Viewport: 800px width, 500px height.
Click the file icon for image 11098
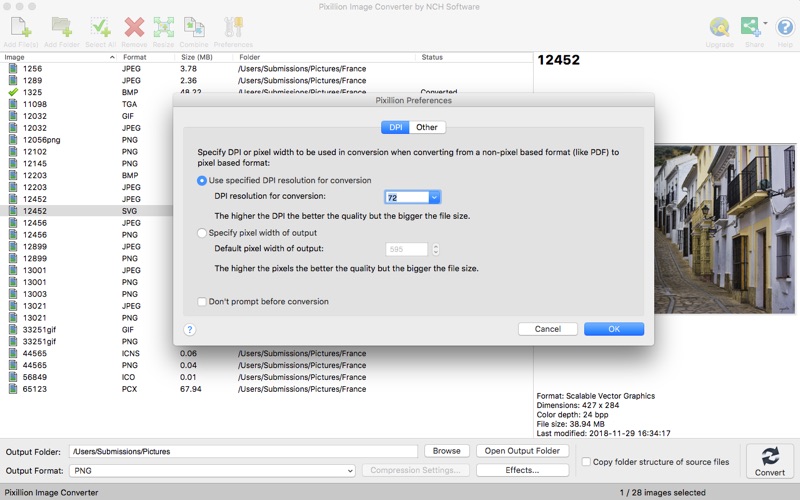pos(13,104)
